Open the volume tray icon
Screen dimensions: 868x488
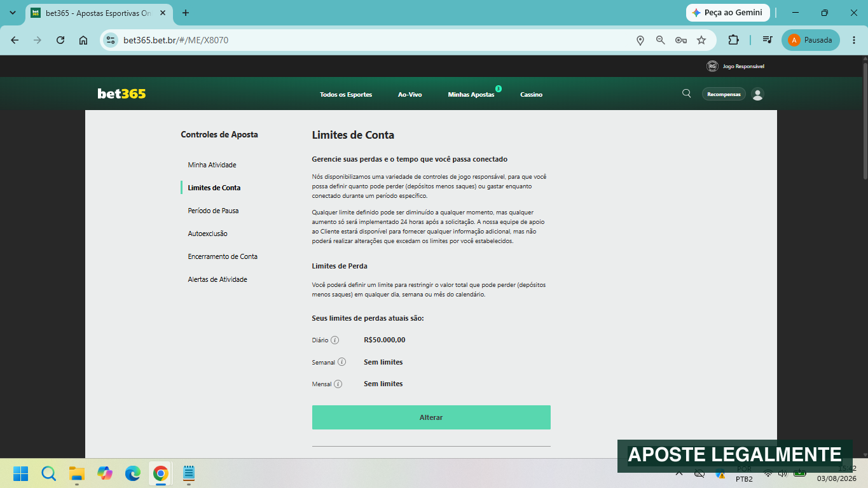(782, 473)
